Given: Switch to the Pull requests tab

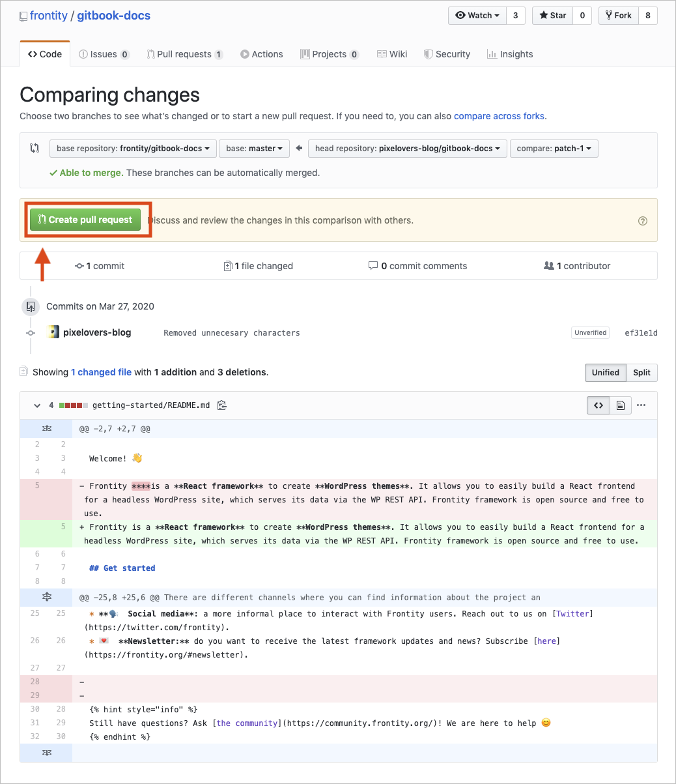Looking at the screenshot, I should coord(185,54).
